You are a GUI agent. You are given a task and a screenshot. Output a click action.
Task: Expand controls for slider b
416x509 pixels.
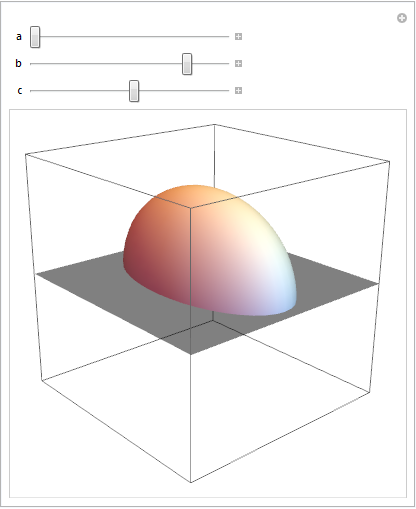(x=238, y=64)
